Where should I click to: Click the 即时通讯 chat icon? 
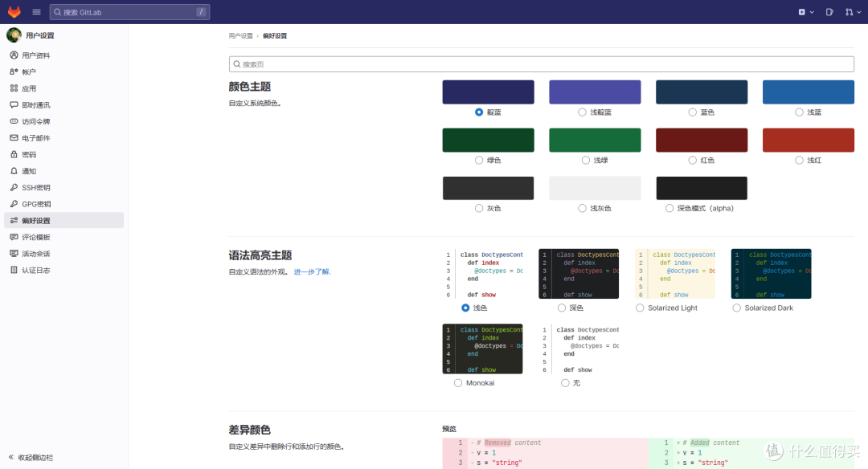[14, 104]
